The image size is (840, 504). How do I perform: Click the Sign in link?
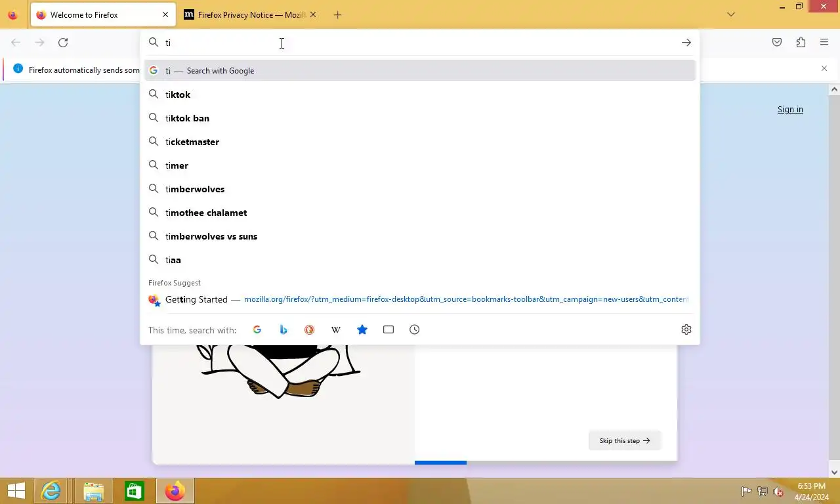click(x=790, y=110)
